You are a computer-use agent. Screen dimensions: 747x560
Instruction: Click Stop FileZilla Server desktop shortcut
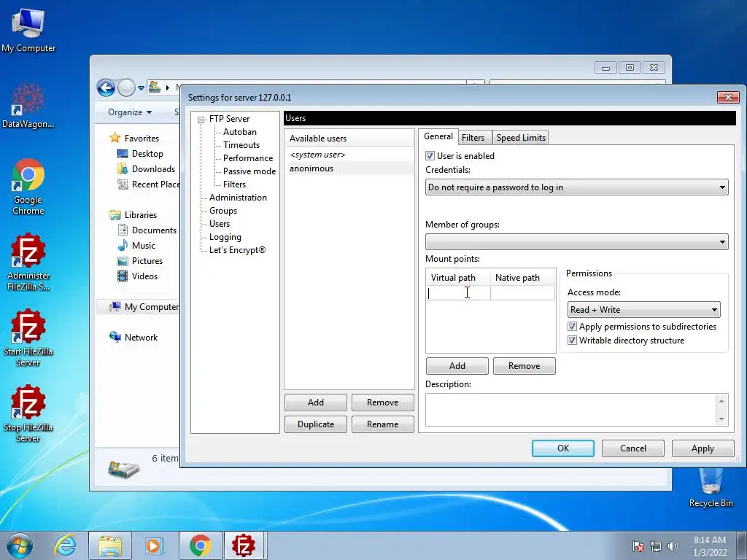[x=28, y=413]
